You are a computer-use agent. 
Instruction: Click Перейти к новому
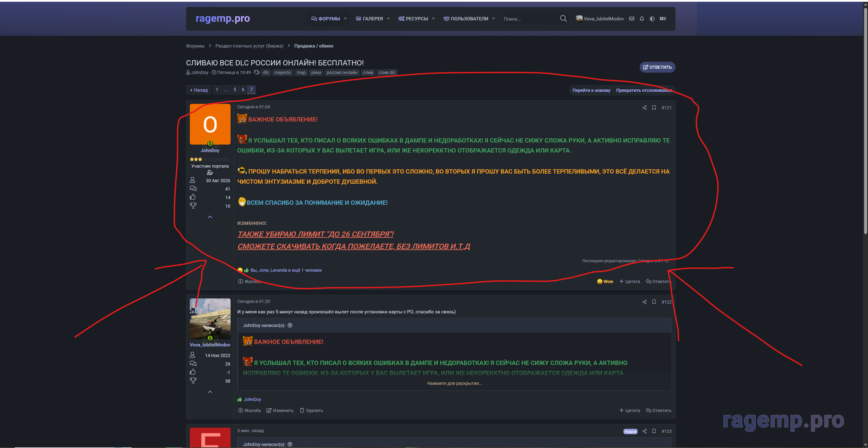pyautogui.click(x=591, y=90)
